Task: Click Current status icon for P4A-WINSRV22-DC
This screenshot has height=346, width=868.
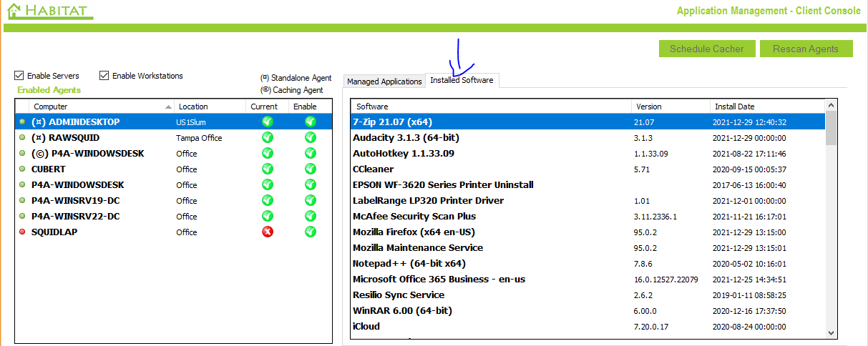Action: click(268, 216)
